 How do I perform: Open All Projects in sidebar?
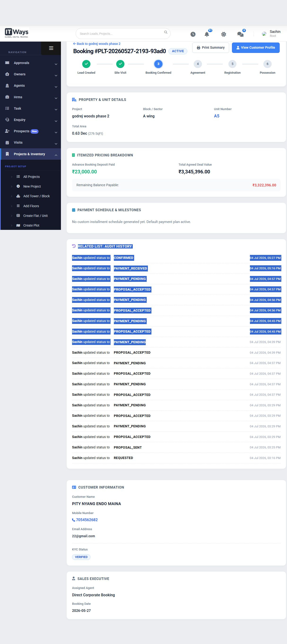[31, 177]
